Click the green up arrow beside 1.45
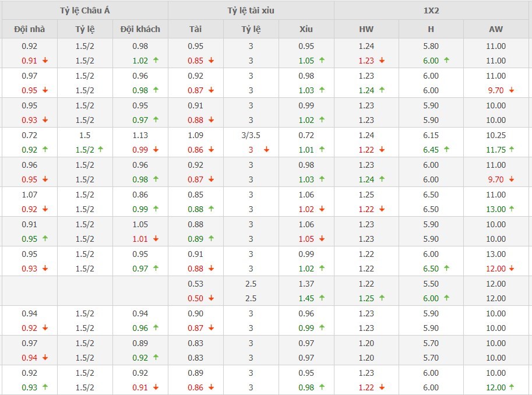 (x=322, y=298)
